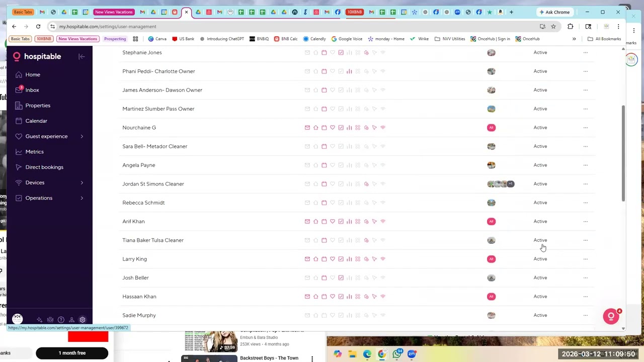Click the page vertical scrollbar
Viewport: 644px width, 362px height.
(623, 153)
